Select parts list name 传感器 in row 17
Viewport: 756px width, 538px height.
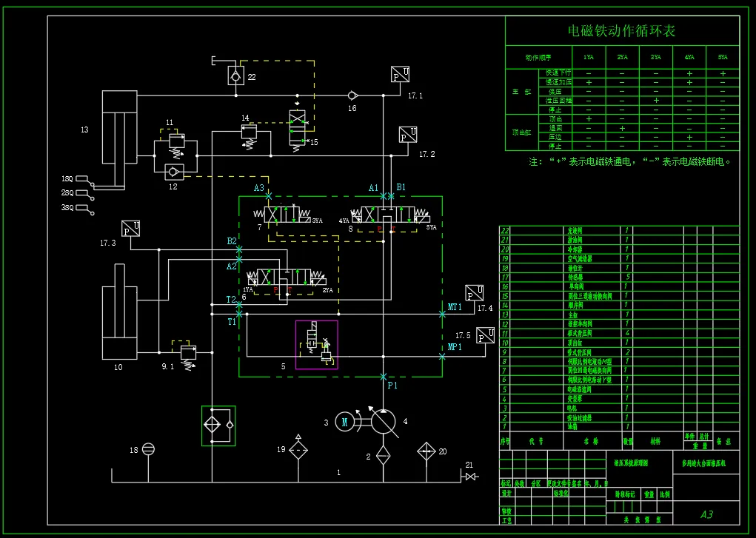(x=575, y=278)
